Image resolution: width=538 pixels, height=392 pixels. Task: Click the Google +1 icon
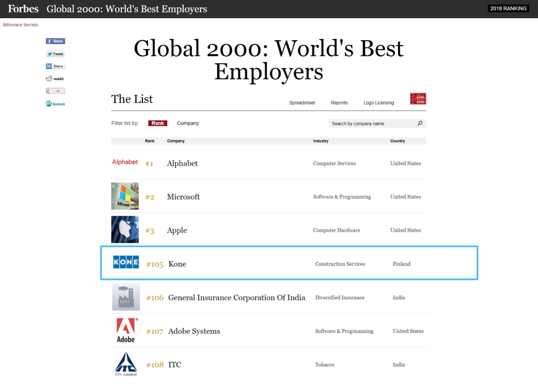point(55,91)
